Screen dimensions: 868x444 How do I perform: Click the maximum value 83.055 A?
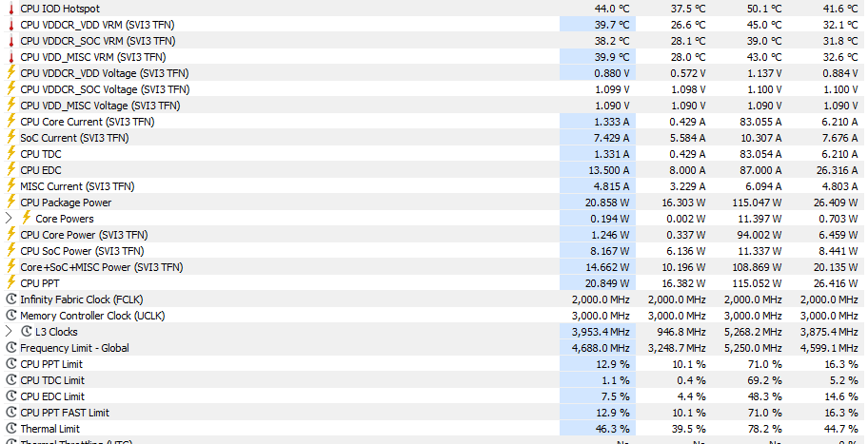pos(760,122)
